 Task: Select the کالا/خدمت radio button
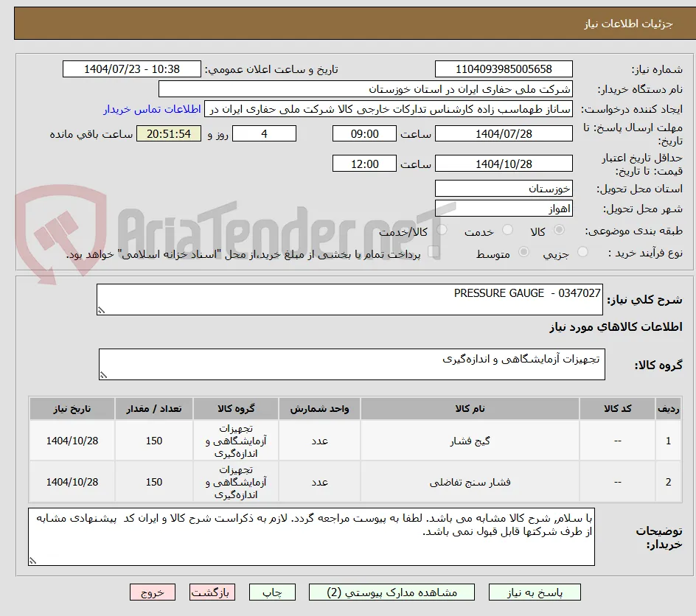pos(442,230)
